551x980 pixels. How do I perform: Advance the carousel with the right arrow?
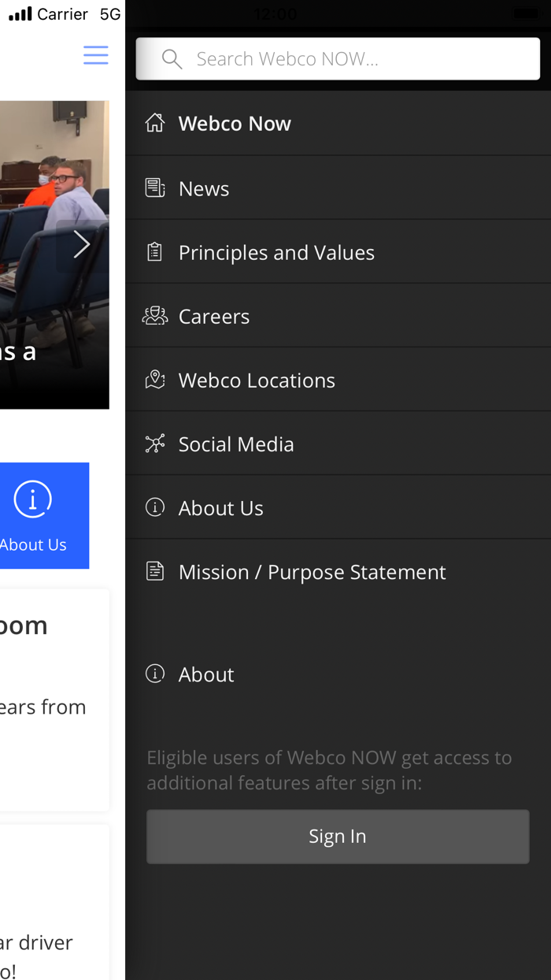click(x=82, y=245)
